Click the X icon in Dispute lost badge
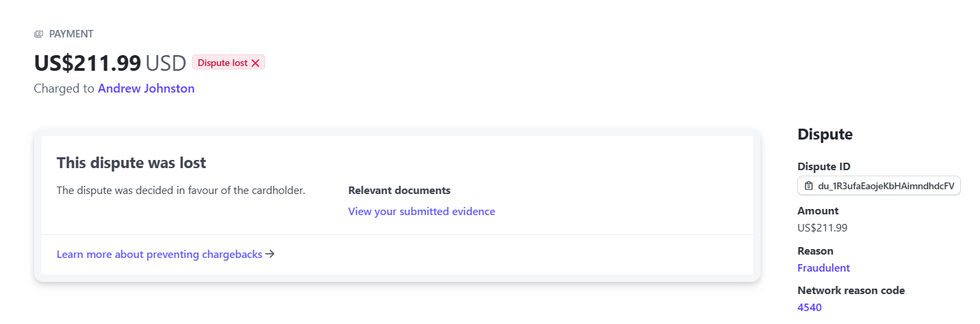The image size is (980, 324). click(256, 63)
